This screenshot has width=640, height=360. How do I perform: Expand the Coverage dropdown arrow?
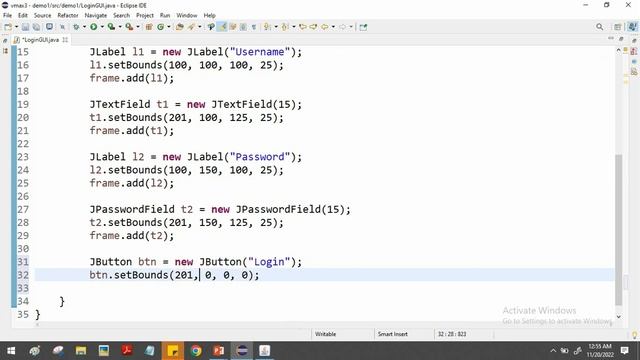click(x=120, y=27)
